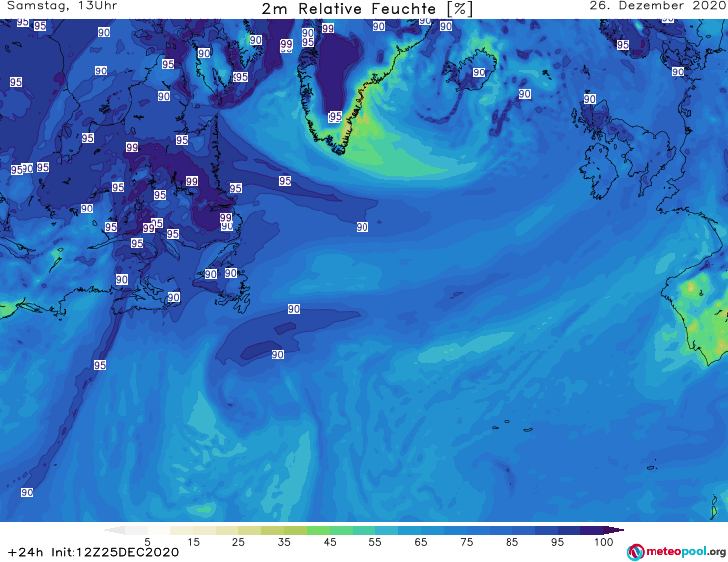Click the '+24h Init:12Z25DEC2020' forecast label
The height and width of the screenshot is (562, 728).
tap(93, 552)
